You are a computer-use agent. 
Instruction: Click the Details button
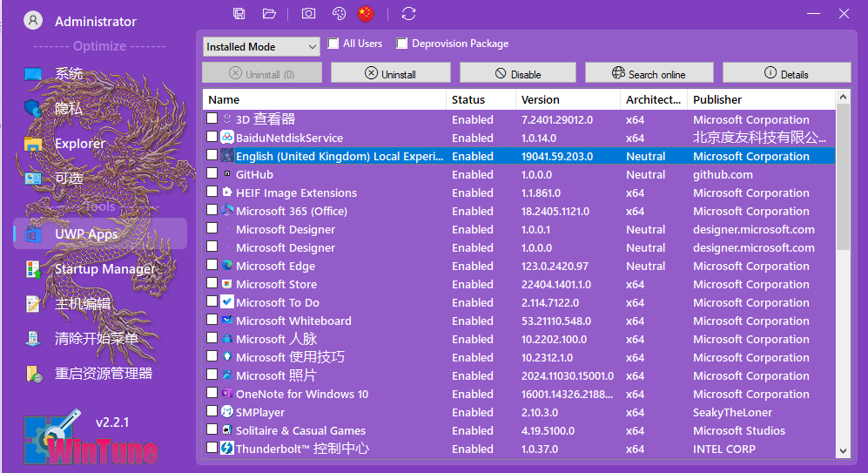(x=787, y=73)
